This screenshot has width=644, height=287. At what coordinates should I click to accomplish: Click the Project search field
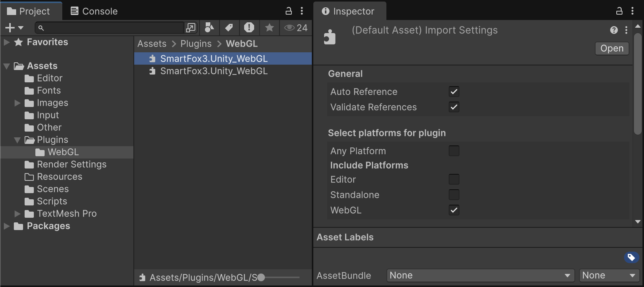click(110, 28)
